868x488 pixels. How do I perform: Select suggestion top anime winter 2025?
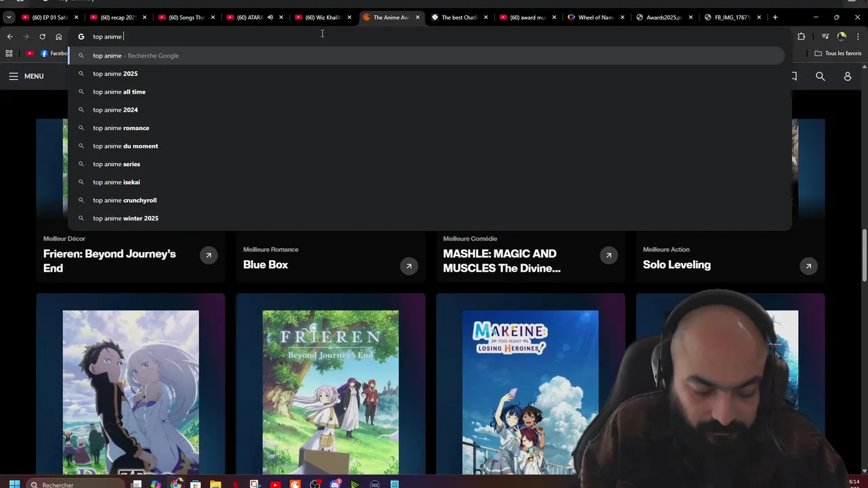coord(427,218)
